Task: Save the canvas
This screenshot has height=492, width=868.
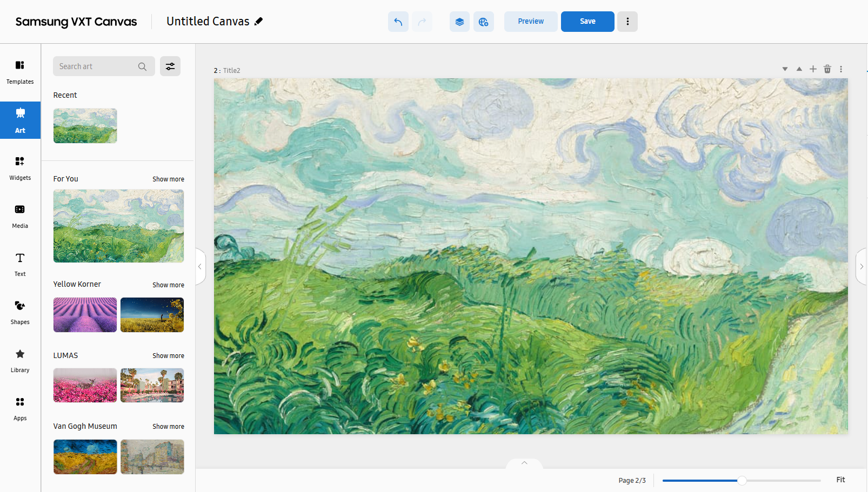Action: click(587, 22)
